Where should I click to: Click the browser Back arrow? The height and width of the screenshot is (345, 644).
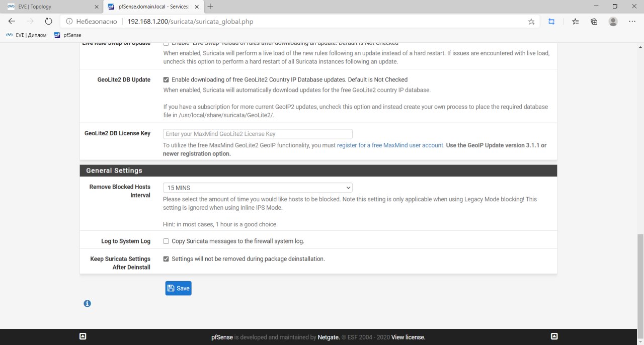[12, 22]
